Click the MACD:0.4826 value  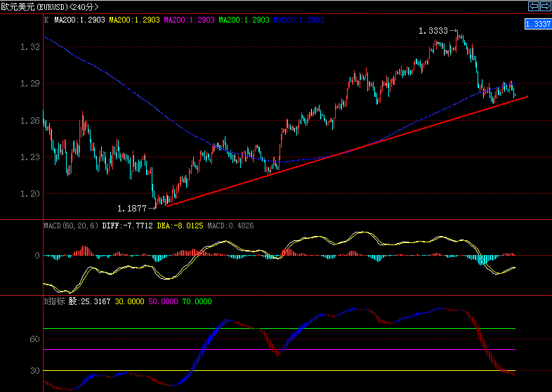[230, 226]
